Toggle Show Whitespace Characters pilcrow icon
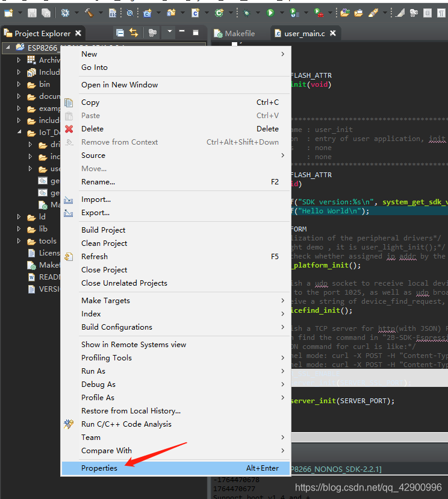This screenshot has height=499, width=448. click(x=441, y=13)
